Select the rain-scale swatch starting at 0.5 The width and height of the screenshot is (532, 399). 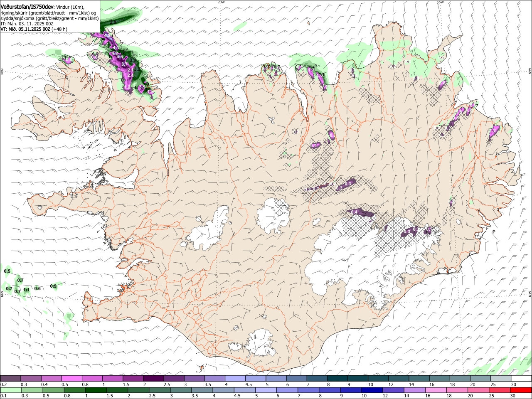tap(54, 390)
